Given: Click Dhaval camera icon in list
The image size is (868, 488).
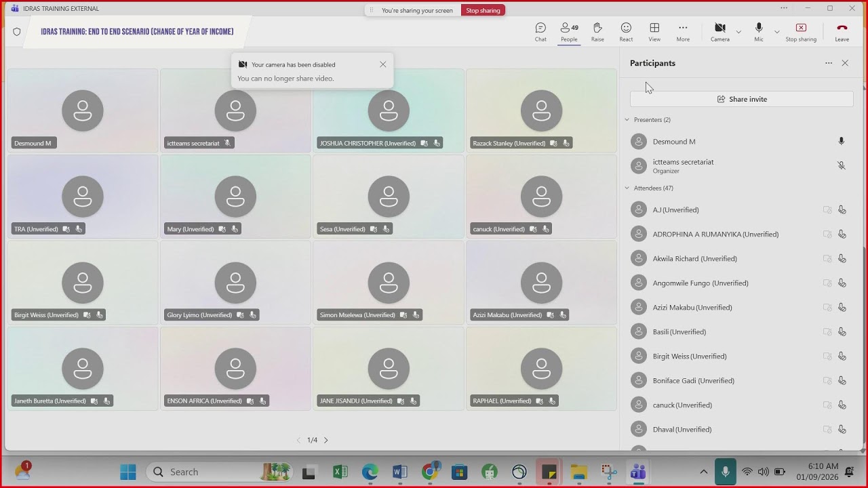Looking at the screenshot, I should click(x=827, y=430).
